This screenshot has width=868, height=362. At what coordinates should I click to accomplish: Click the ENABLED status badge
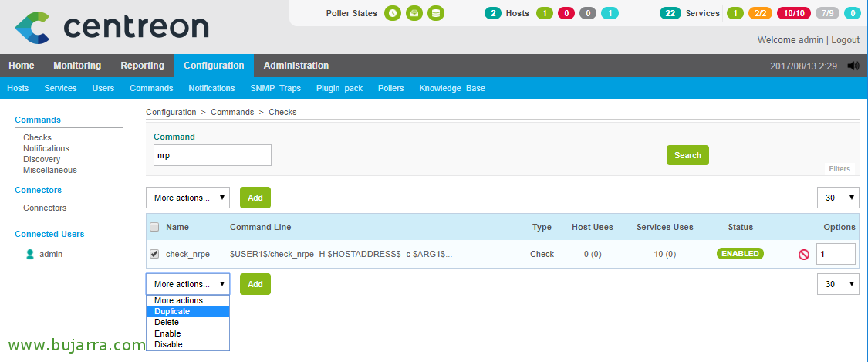(x=740, y=253)
